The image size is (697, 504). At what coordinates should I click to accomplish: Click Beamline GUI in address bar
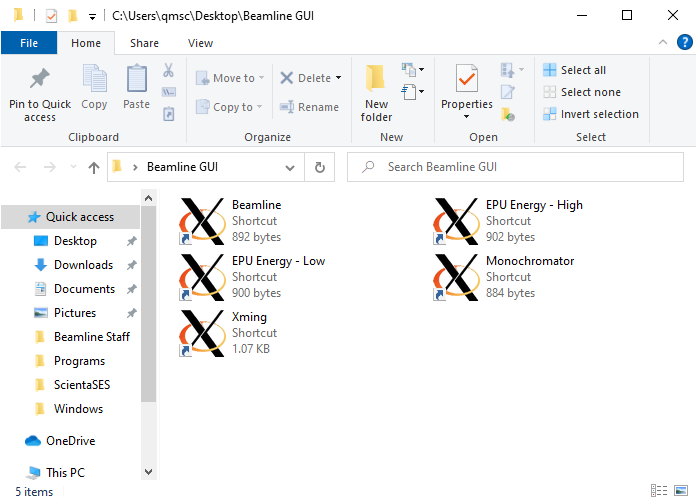click(182, 167)
